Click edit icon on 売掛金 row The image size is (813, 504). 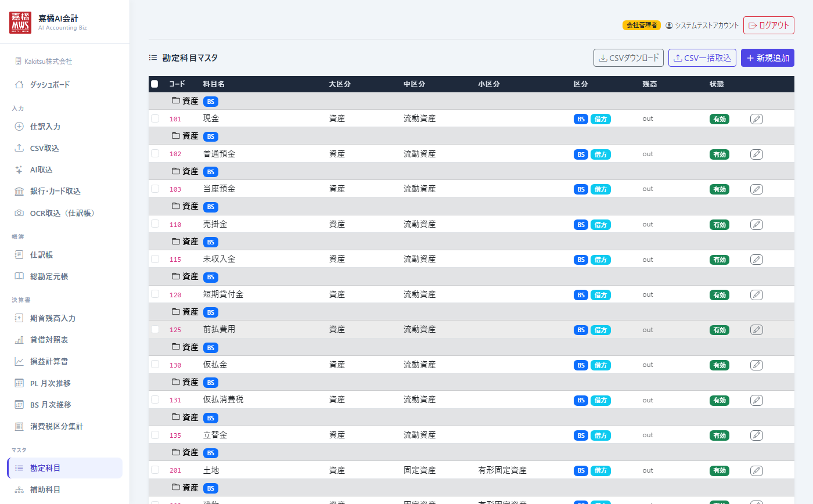point(756,224)
